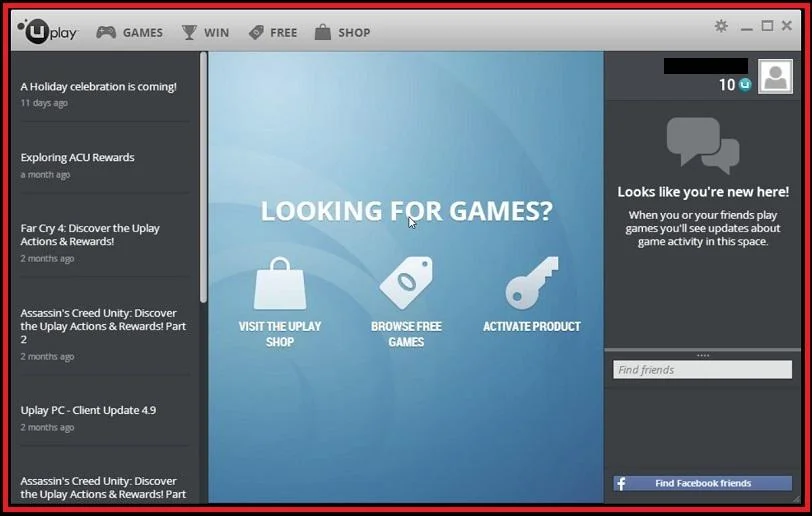Switch to the Win tab
The image size is (812, 516).
pos(205,32)
